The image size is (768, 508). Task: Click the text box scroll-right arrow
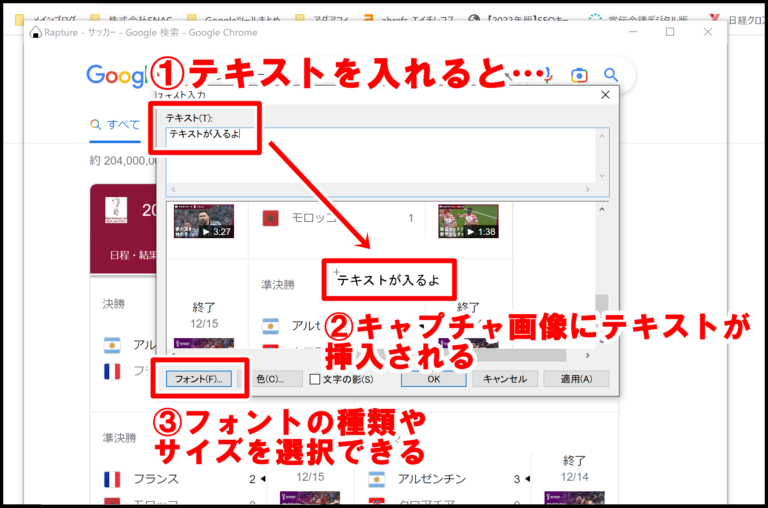click(x=588, y=189)
